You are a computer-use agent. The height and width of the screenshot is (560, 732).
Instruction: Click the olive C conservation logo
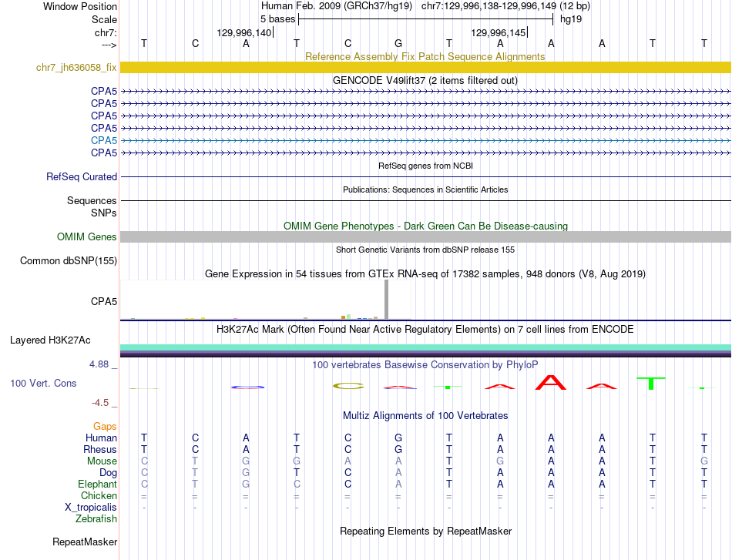coord(348,386)
